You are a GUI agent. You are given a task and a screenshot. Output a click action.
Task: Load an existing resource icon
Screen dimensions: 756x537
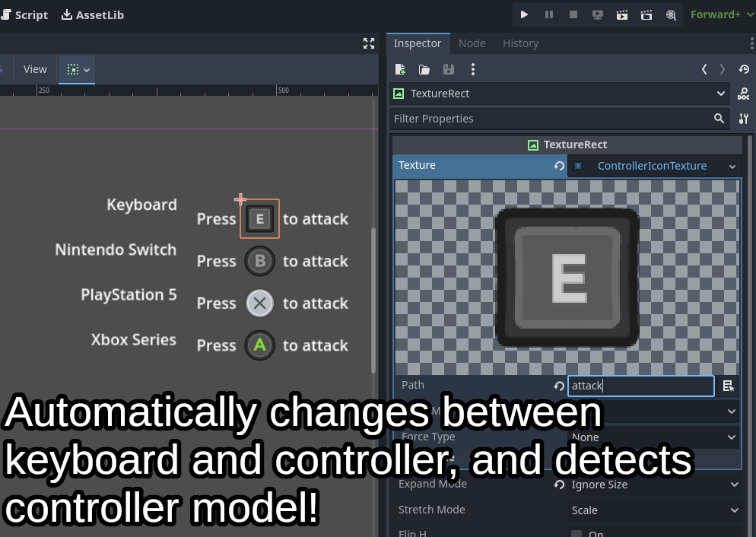(424, 69)
